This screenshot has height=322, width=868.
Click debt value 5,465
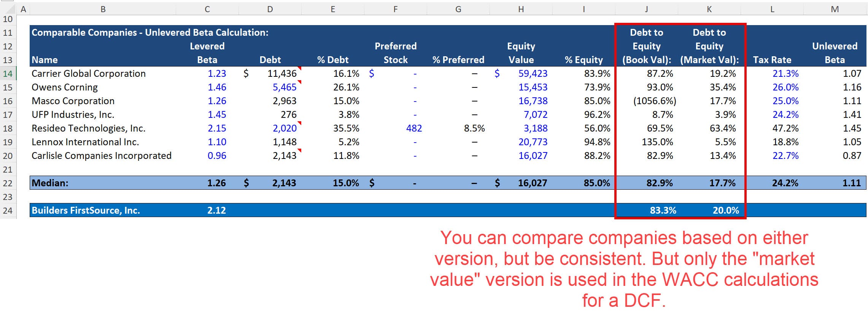[285, 87]
